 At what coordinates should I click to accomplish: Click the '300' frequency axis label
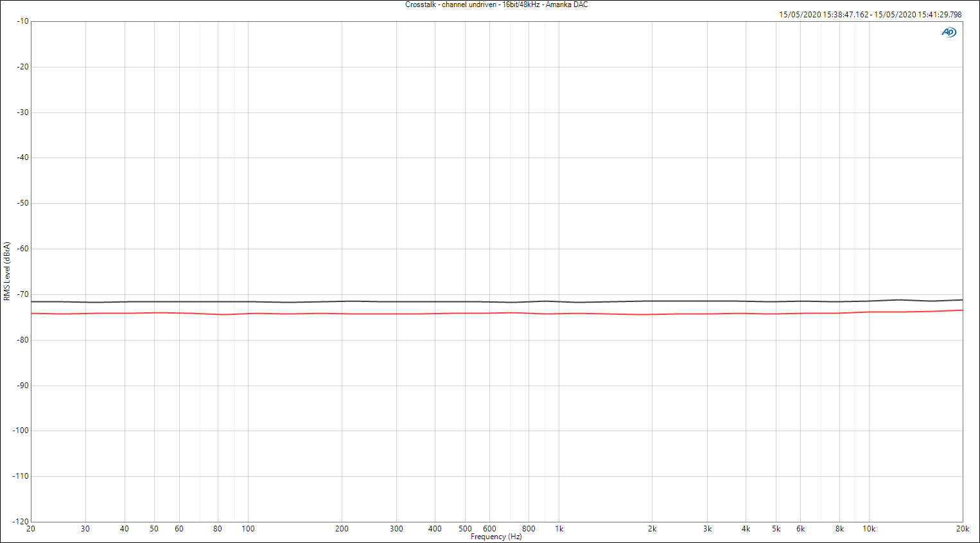pos(396,529)
